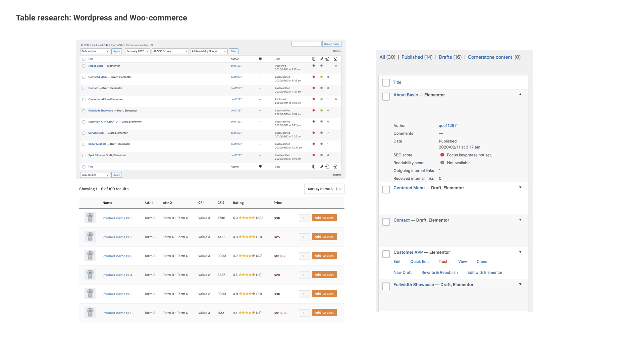Tick the large Title checkbox in right panel
Image resolution: width=644 pixels, height=362 pixels.
386,82
